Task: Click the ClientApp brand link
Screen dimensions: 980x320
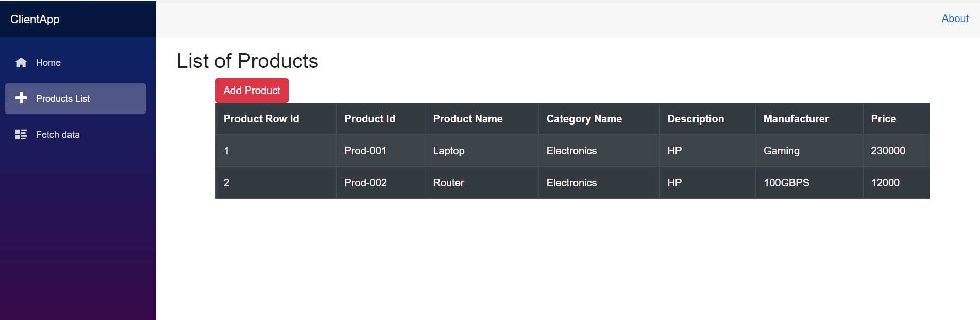Action: click(35, 19)
